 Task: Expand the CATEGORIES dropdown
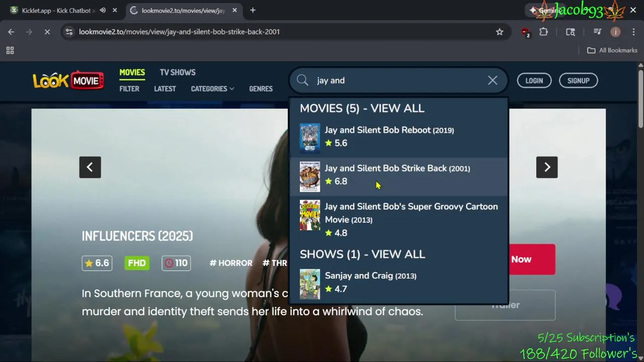click(x=212, y=89)
